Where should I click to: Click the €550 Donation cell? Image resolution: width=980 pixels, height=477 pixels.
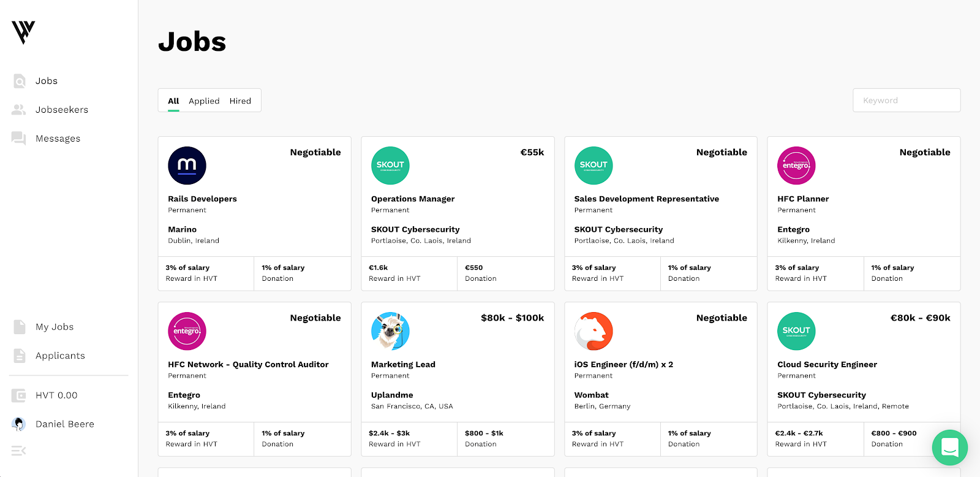pyautogui.click(x=506, y=273)
